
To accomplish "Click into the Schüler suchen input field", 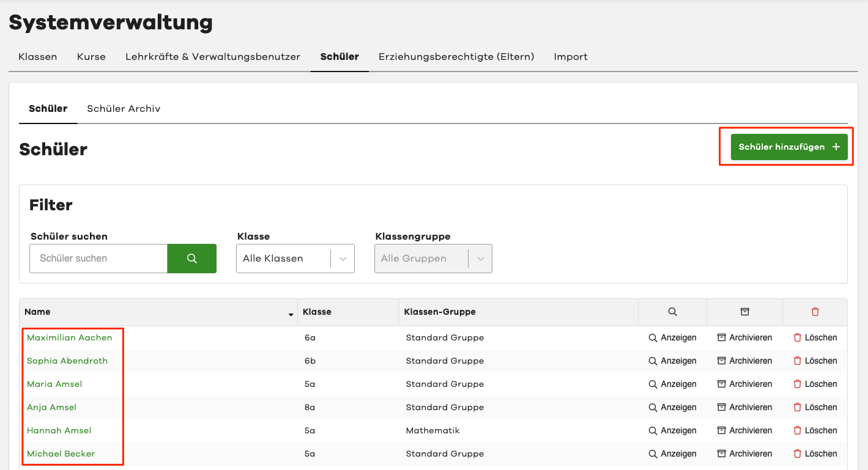I will (x=98, y=259).
